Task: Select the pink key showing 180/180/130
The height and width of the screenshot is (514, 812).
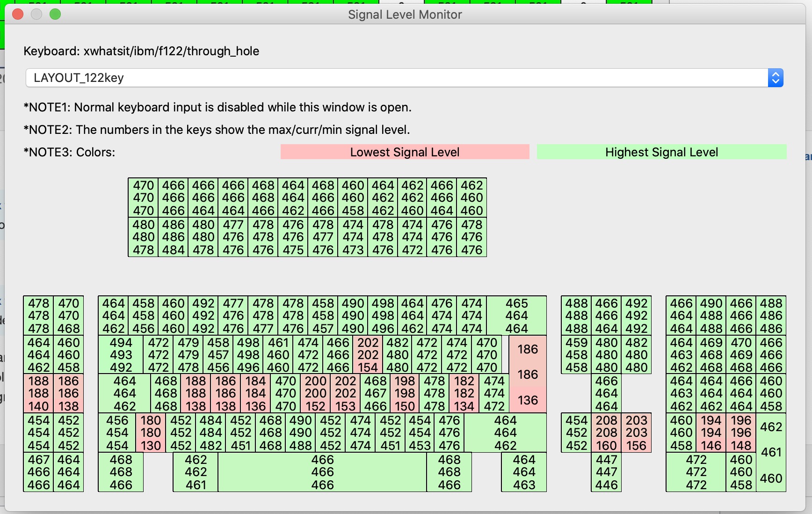Action: click(x=151, y=433)
